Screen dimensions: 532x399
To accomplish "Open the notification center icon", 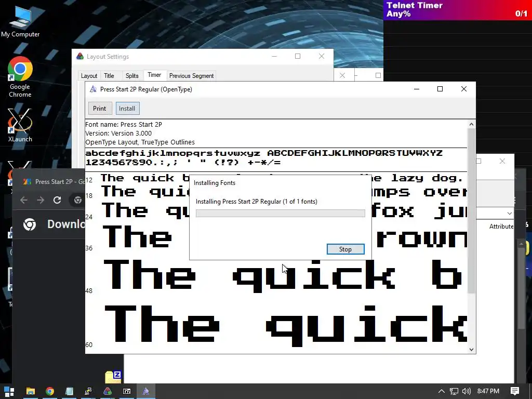I will (515, 391).
